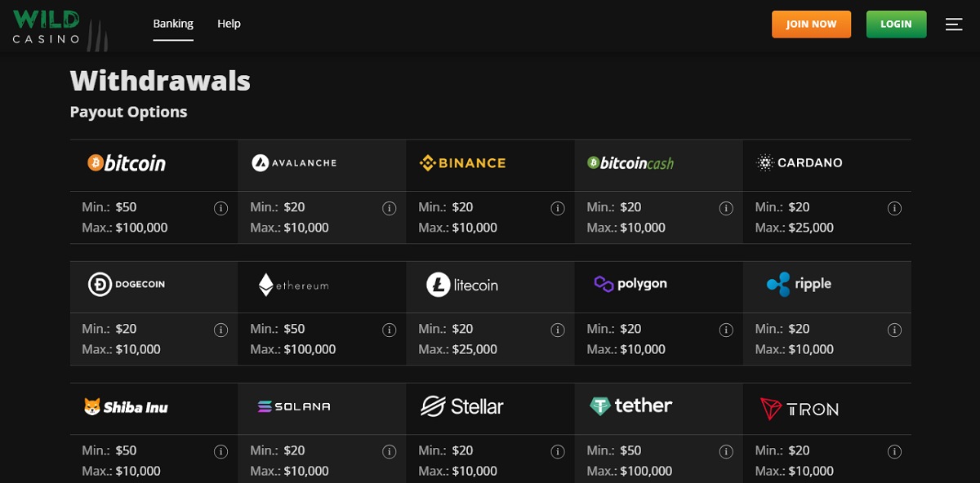Open Dogecoin payout info icon
This screenshot has height=483, width=980.
pos(220,330)
